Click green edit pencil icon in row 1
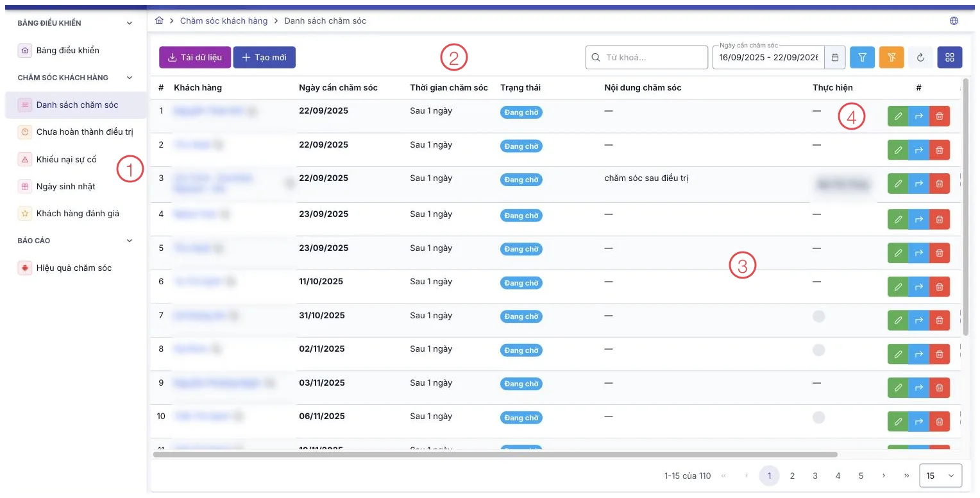Viewport: 980px width, 498px height. (898, 116)
